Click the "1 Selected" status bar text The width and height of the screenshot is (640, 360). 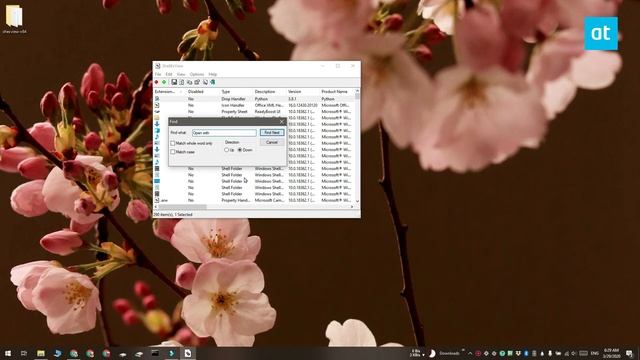coord(183,214)
